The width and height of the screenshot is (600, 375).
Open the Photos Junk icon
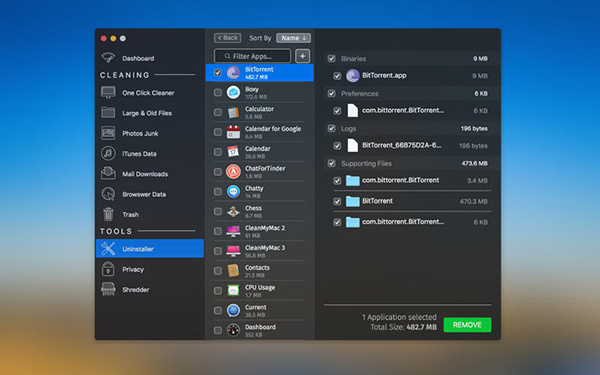108,133
